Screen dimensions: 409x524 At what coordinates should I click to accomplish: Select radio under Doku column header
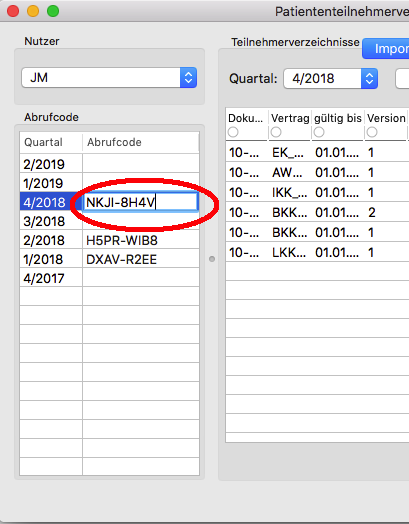pyautogui.click(x=233, y=132)
